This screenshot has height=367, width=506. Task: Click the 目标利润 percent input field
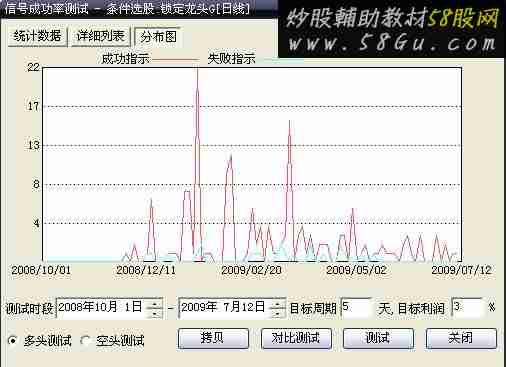tap(467, 307)
